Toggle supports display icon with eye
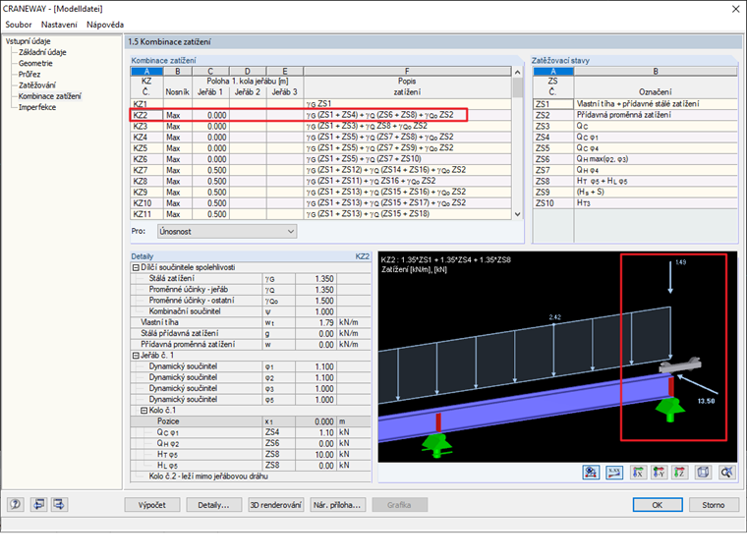 [x=591, y=473]
